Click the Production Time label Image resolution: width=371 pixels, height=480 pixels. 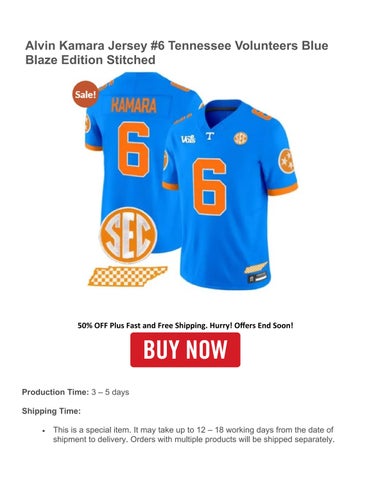pos(55,392)
